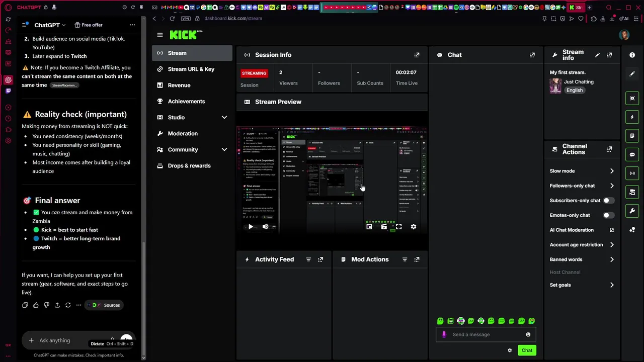
Task: Pop out the Chat panel
Action: 532,55
